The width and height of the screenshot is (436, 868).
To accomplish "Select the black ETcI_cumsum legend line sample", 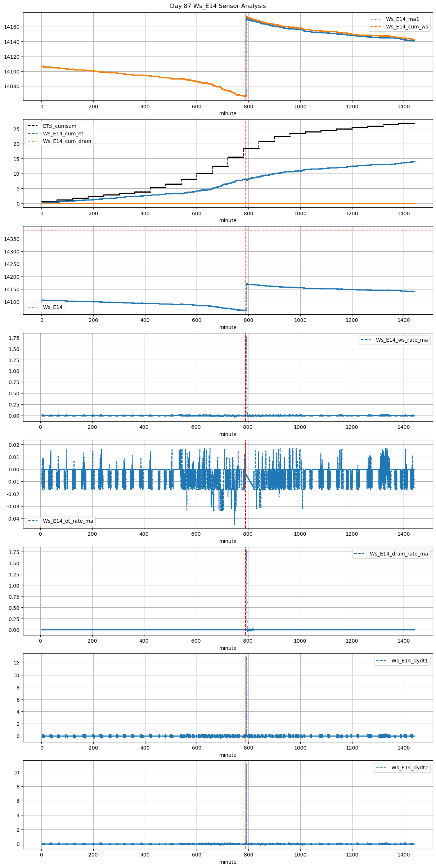I will pos(33,126).
